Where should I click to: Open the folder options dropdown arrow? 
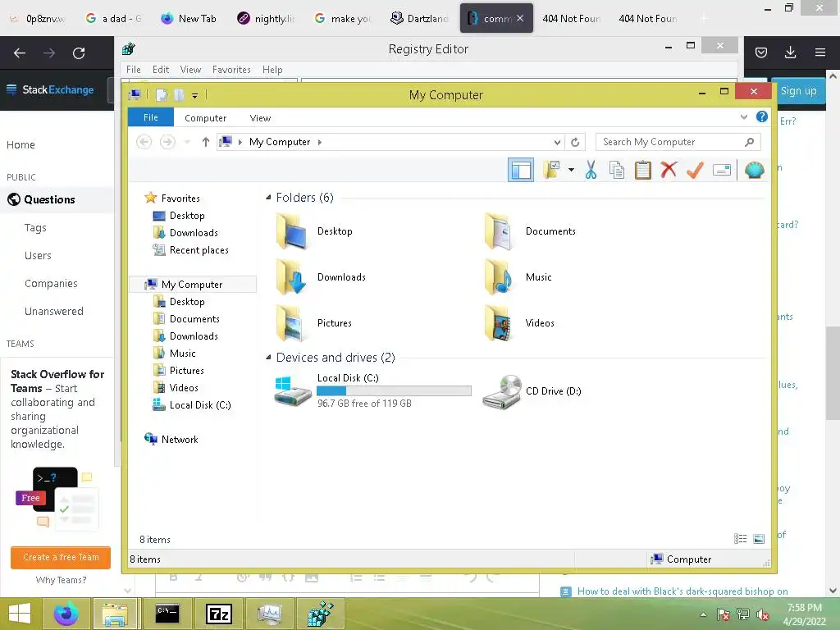coord(572,171)
